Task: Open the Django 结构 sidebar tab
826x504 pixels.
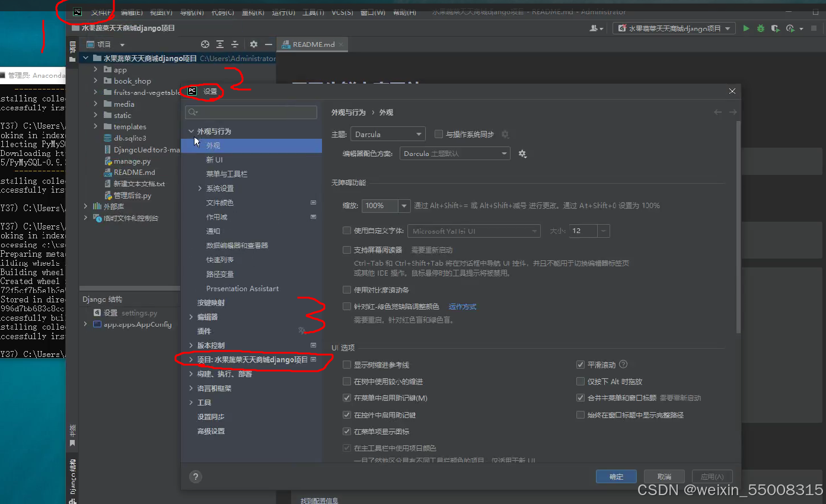Action: [72, 479]
